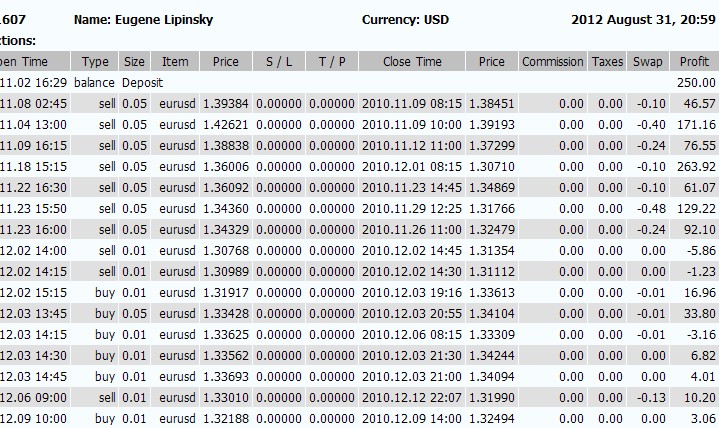Click open price 1.38838

click(226, 146)
